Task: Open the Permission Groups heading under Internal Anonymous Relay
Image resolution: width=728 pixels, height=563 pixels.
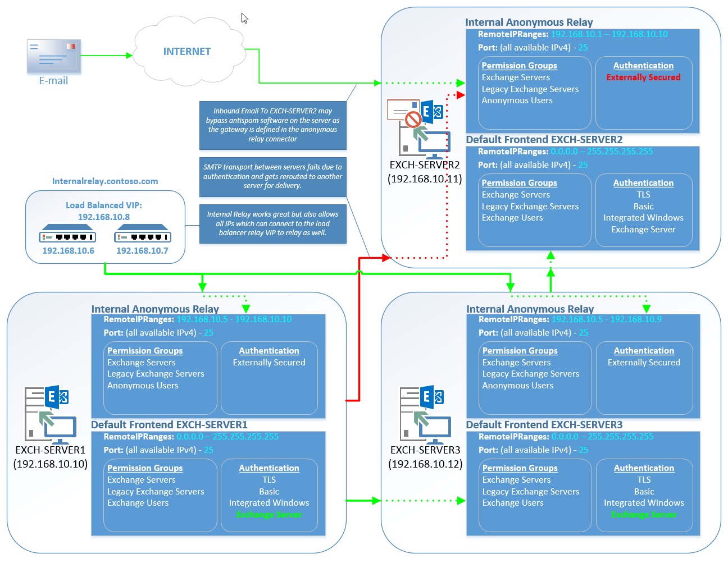Action: tap(518, 66)
